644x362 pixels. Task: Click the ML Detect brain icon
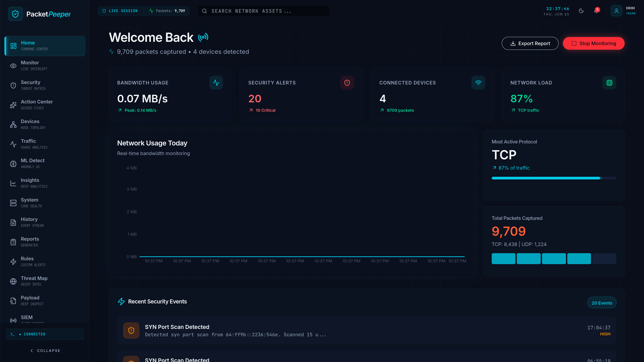coord(13,164)
